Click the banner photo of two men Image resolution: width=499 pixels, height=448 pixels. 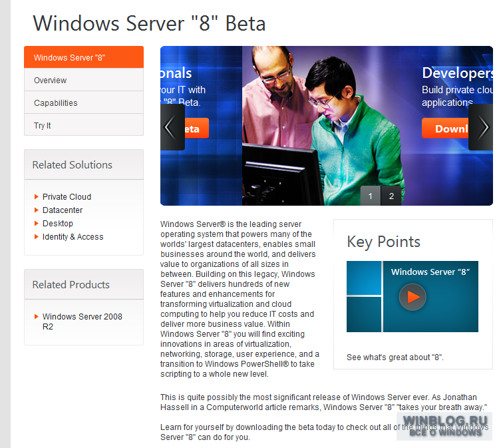point(323,126)
